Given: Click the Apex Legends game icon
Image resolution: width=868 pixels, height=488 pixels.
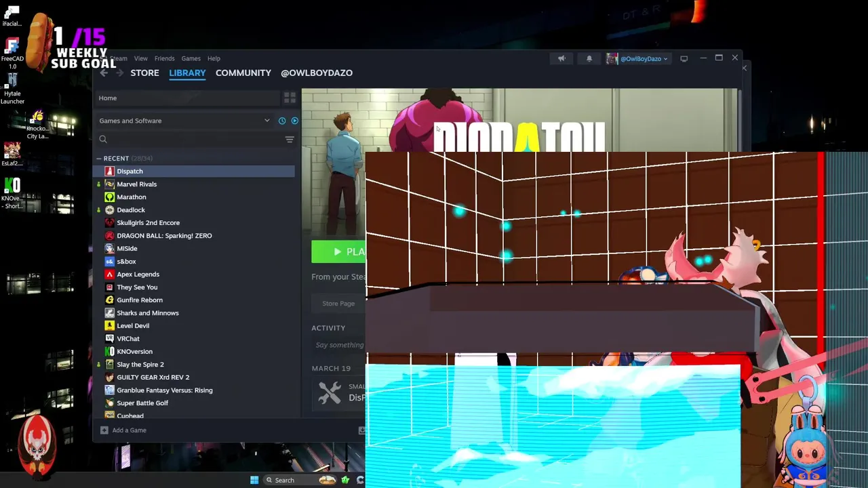Looking at the screenshot, I should [x=110, y=274].
